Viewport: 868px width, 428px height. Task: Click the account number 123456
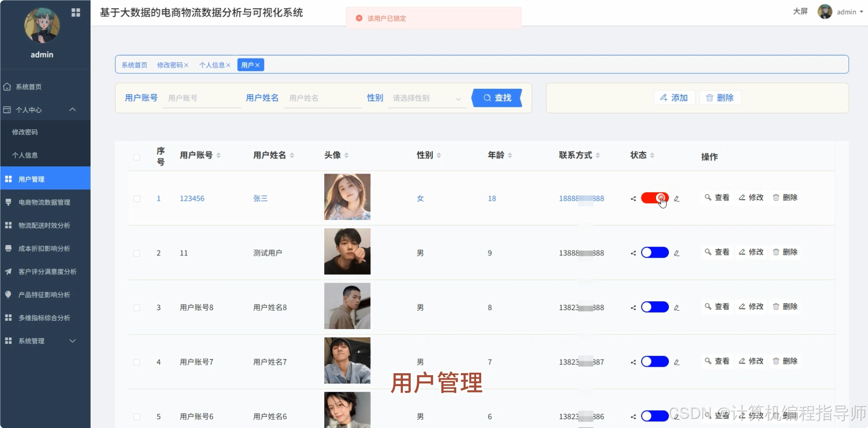click(192, 198)
